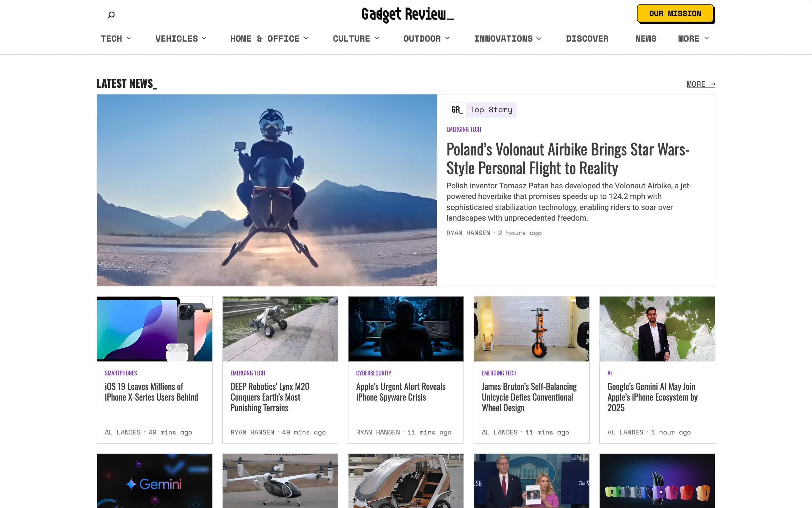The image size is (812, 508).
Task: Click the SMARTPHONES category tag
Action: [121, 373]
